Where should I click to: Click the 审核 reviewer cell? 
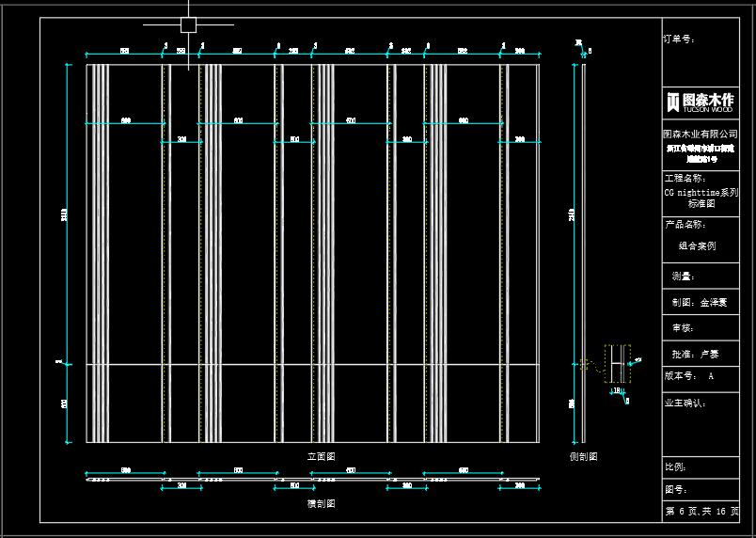point(683,327)
